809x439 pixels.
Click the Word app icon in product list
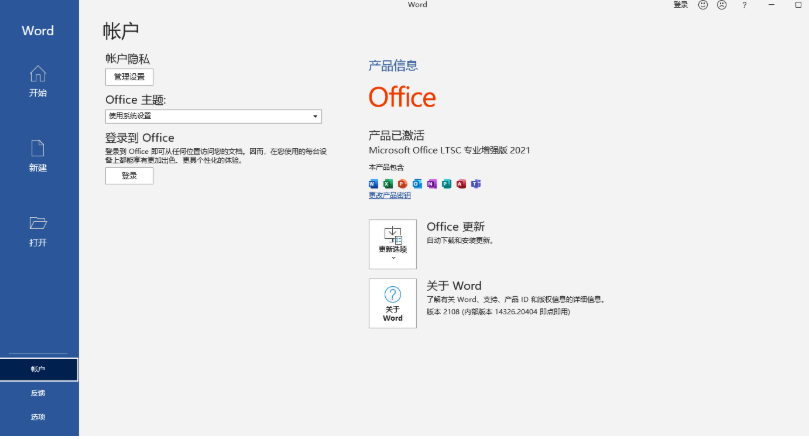pyautogui.click(x=374, y=184)
